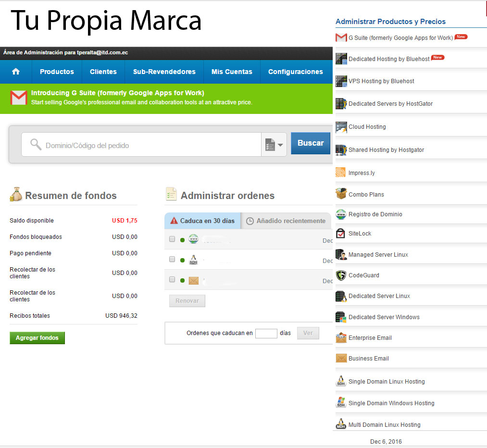
Task: Open the Sub-Revendedores menu
Action: (x=164, y=72)
